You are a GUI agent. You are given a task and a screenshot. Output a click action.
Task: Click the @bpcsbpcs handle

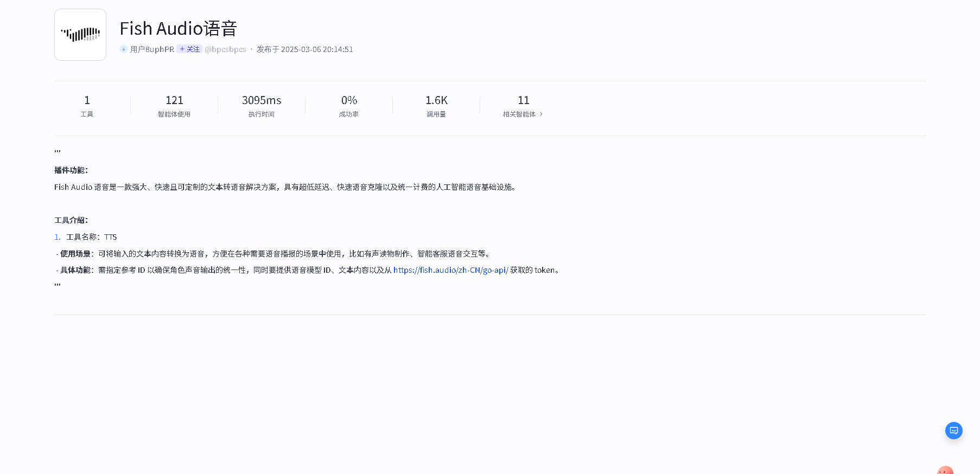(225, 49)
